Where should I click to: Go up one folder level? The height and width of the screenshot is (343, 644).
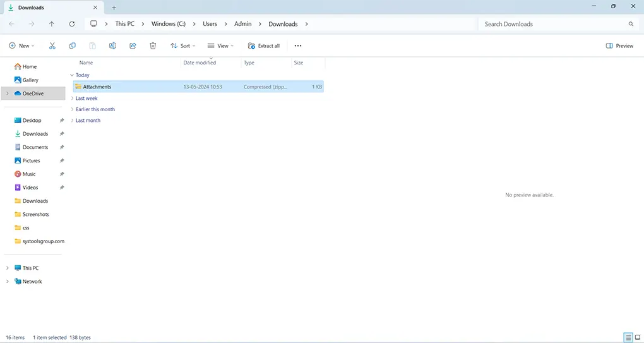click(x=52, y=24)
